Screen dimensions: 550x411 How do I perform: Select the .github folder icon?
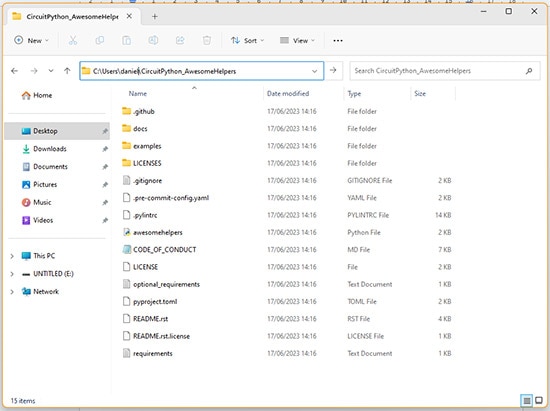coord(126,111)
